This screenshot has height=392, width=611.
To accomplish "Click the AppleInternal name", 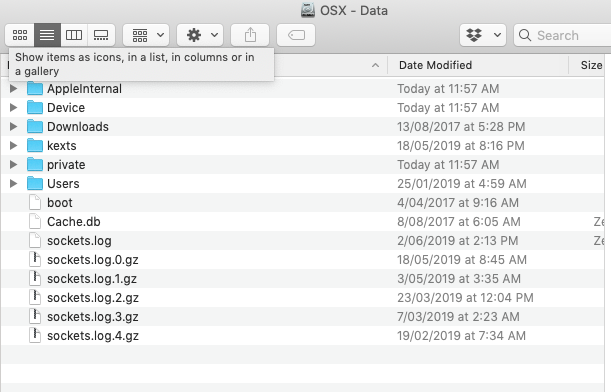I will [85, 88].
